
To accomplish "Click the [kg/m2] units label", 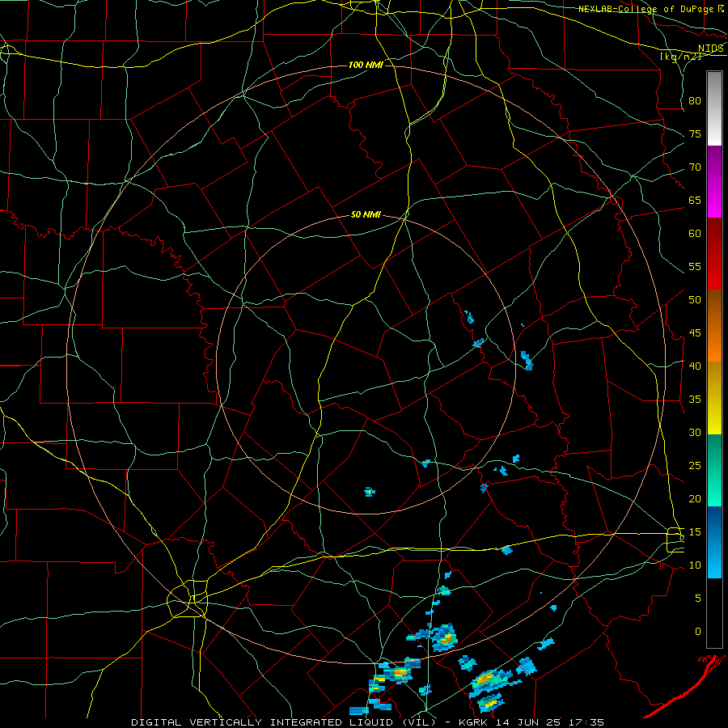I will pos(680,57).
